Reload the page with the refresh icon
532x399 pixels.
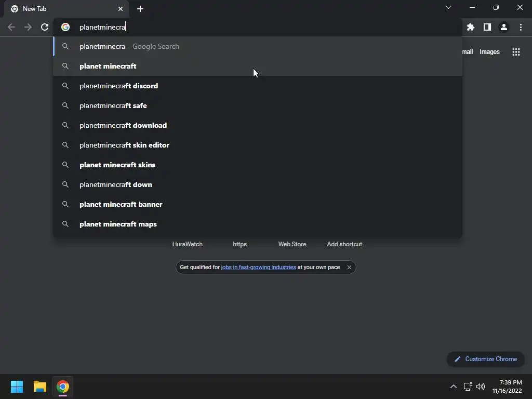pyautogui.click(x=45, y=27)
